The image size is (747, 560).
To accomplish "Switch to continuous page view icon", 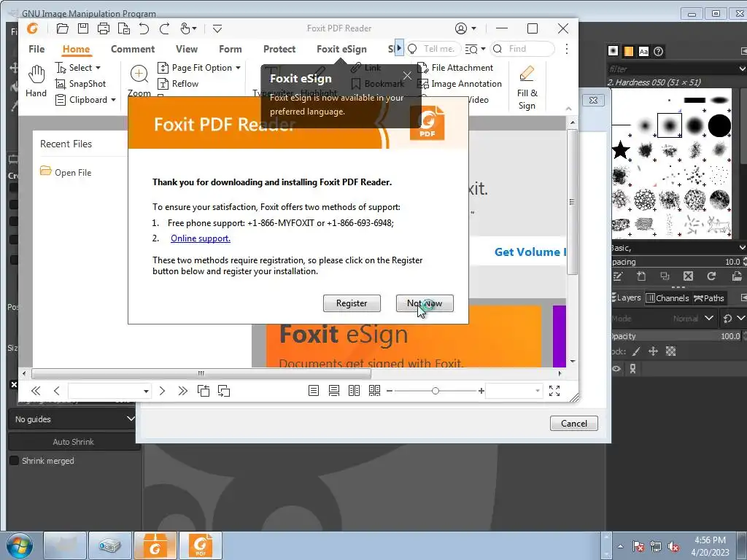I will [334, 391].
